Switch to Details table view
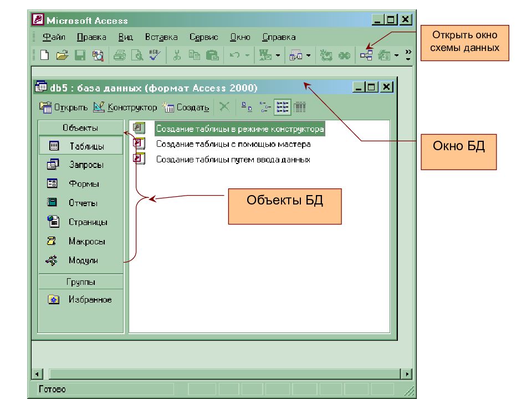 pos(300,107)
